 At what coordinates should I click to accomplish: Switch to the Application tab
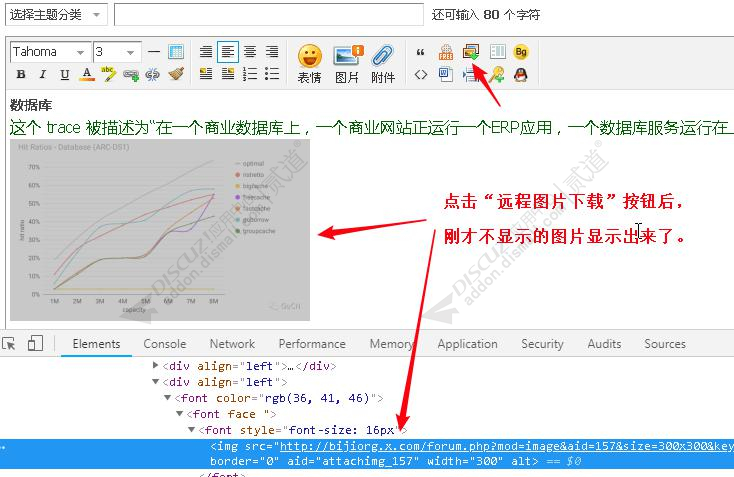[468, 344]
